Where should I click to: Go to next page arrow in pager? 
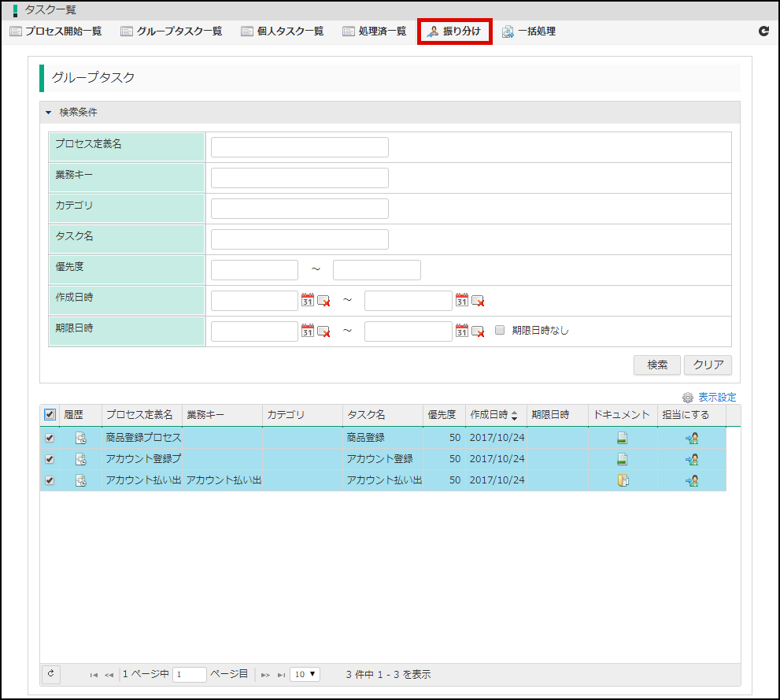[265, 675]
